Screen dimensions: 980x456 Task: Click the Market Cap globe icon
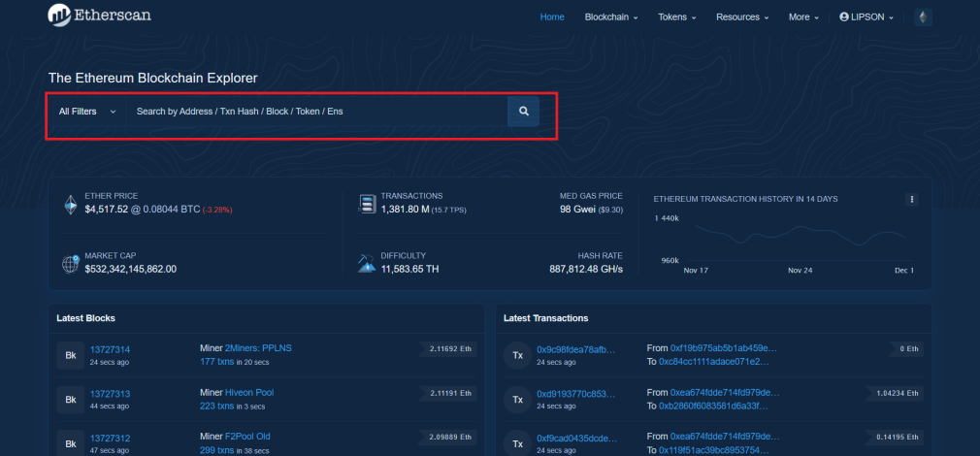click(71, 264)
